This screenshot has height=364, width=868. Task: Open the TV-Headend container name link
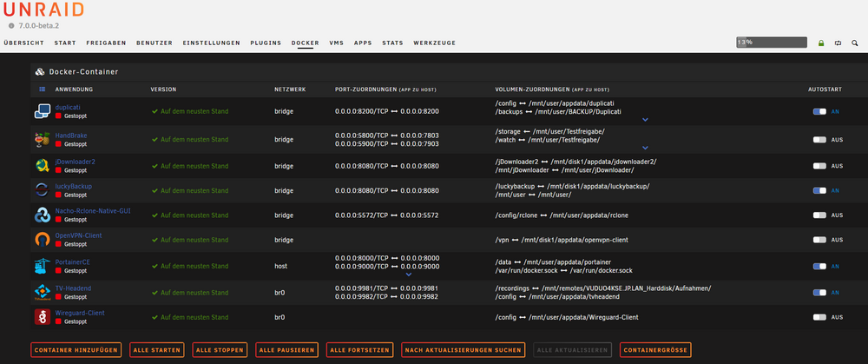73,288
